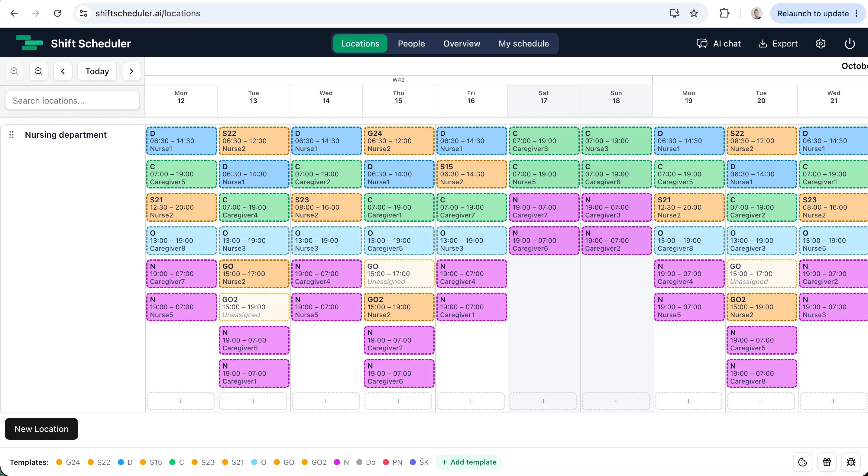Open Tue 13 N shift for Caregiver1
This screenshot has width=868, height=476.
[x=254, y=373]
